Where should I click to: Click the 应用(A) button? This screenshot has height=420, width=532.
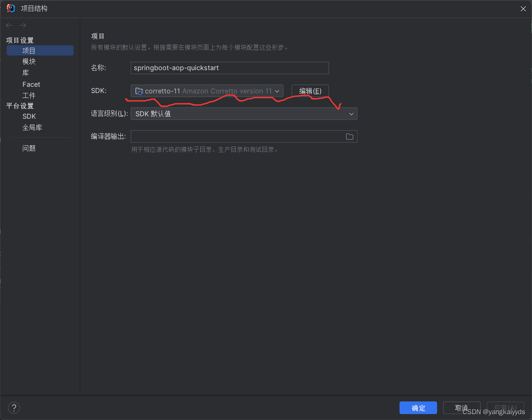tap(505, 408)
